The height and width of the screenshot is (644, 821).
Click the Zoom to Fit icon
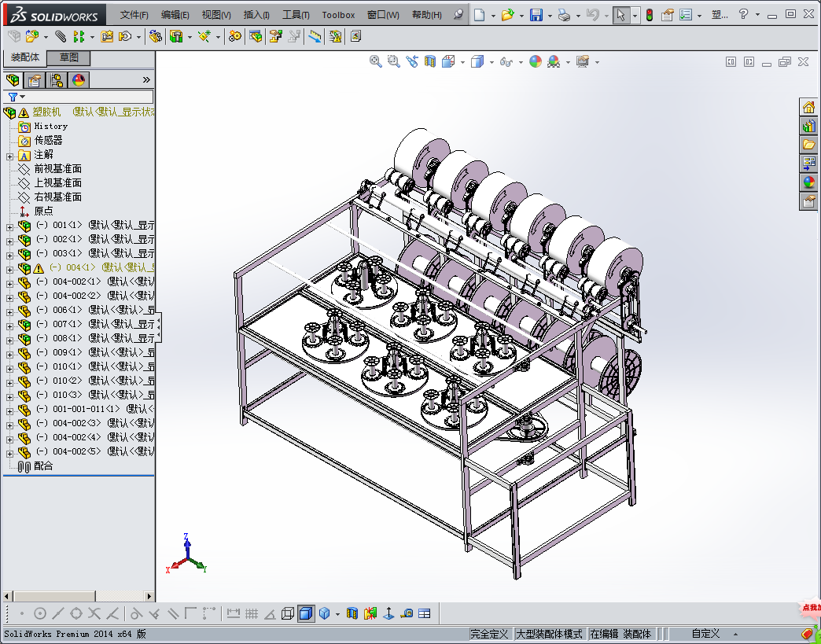tap(375, 61)
